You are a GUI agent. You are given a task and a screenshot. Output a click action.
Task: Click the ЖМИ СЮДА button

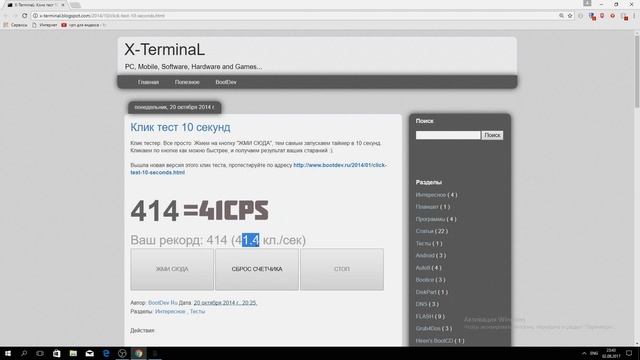tap(172, 269)
